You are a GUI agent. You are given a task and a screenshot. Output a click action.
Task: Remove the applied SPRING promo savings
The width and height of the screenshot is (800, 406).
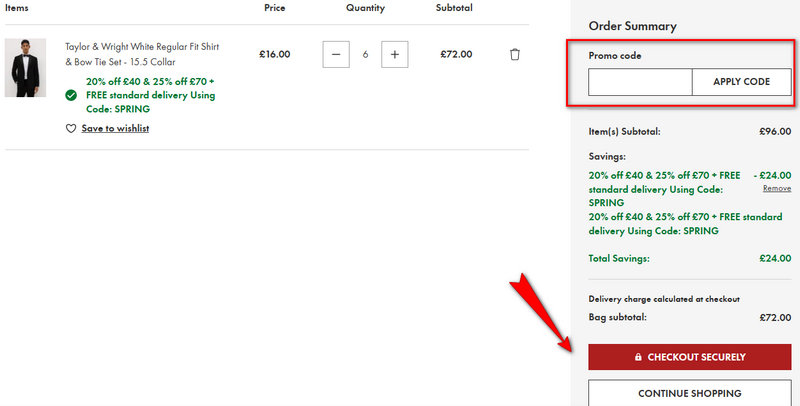click(x=776, y=188)
